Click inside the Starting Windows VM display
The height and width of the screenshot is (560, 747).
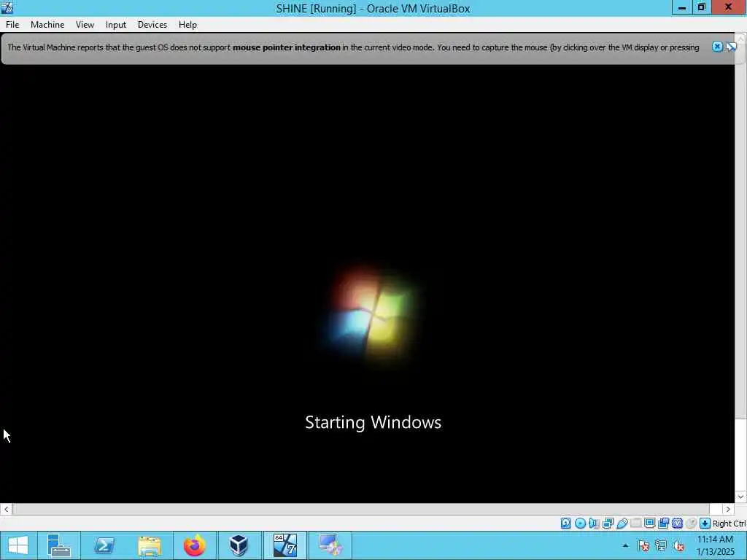[368, 284]
